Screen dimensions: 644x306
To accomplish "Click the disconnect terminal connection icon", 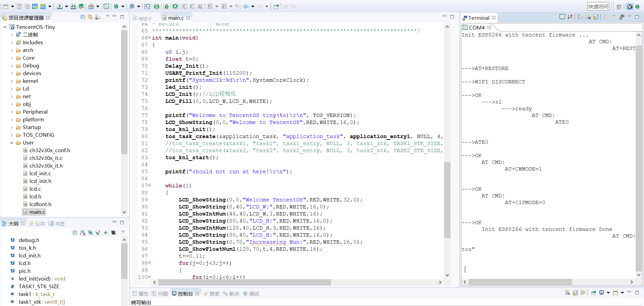I will pyautogui.click(x=570, y=17).
